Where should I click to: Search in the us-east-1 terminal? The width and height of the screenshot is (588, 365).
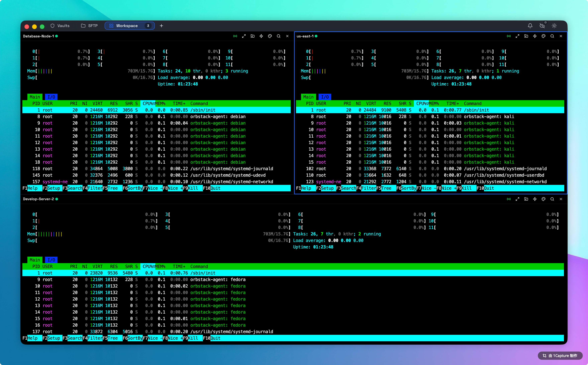pyautogui.click(x=552, y=36)
